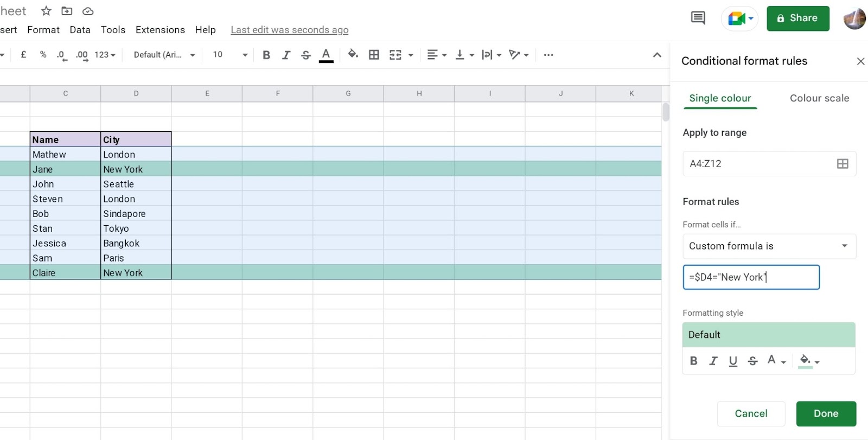The height and width of the screenshot is (440, 868).
Task: Toggle underline in formatting style panel
Action: tap(733, 361)
